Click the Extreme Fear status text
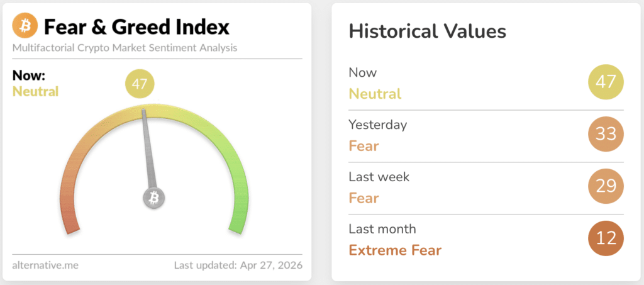Image resolution: width=644 pixels, height=285 pixels. 395,250
